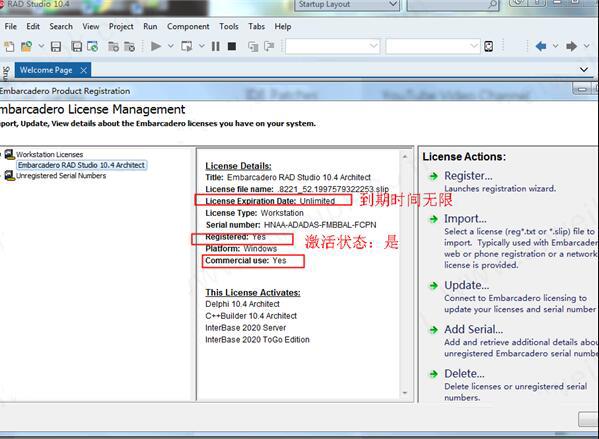This screenshot has height=439, width=599.
Task: Select Embarcadero RAD Studio 10.4 Architect license
Action: point(81,165)
